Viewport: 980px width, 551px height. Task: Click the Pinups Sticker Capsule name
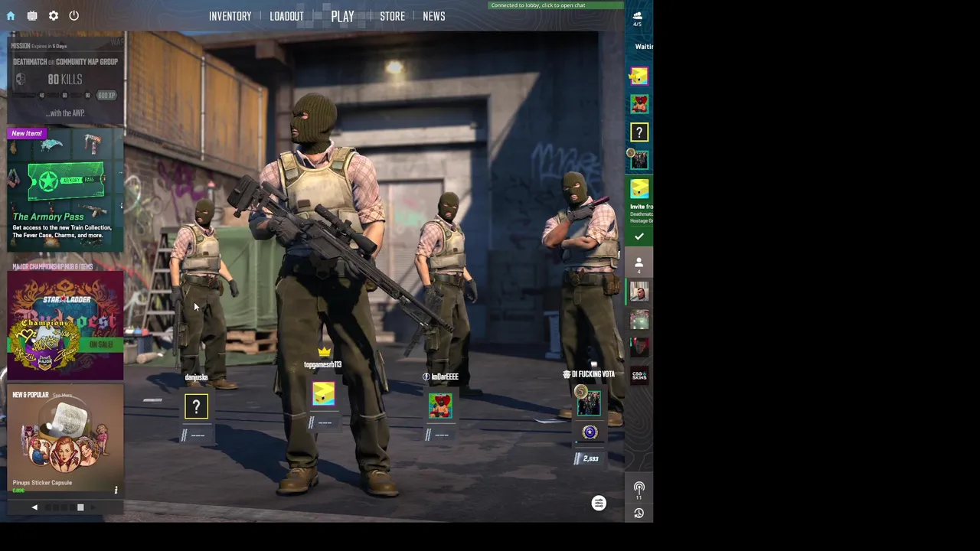(42, 483)
